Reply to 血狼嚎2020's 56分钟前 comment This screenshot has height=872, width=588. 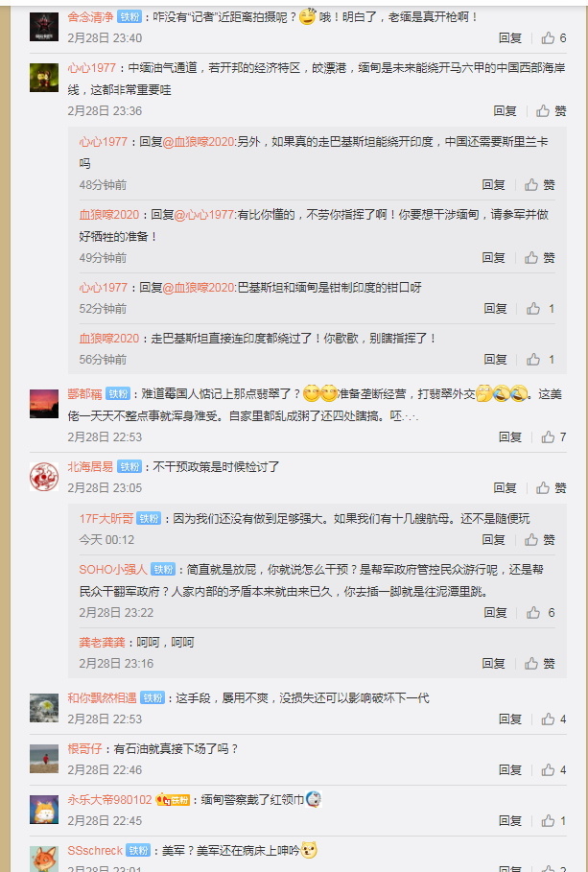tap(495, 360)
